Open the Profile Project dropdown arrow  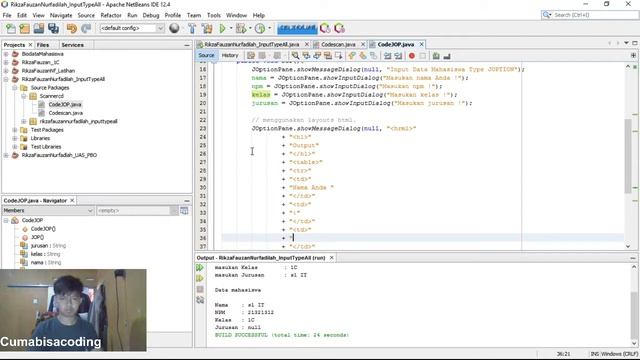(x=269, y=28)
